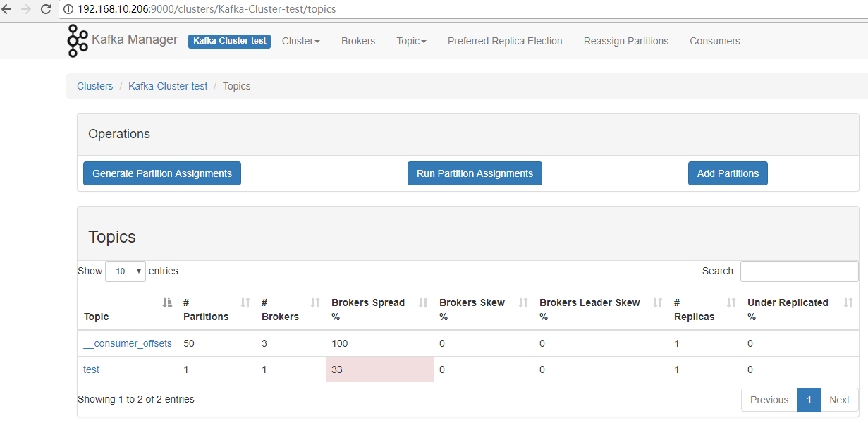Open the Cluster dropdown menu
The image size is (868, 423).
pyautogui.click(x=301, y=41)
